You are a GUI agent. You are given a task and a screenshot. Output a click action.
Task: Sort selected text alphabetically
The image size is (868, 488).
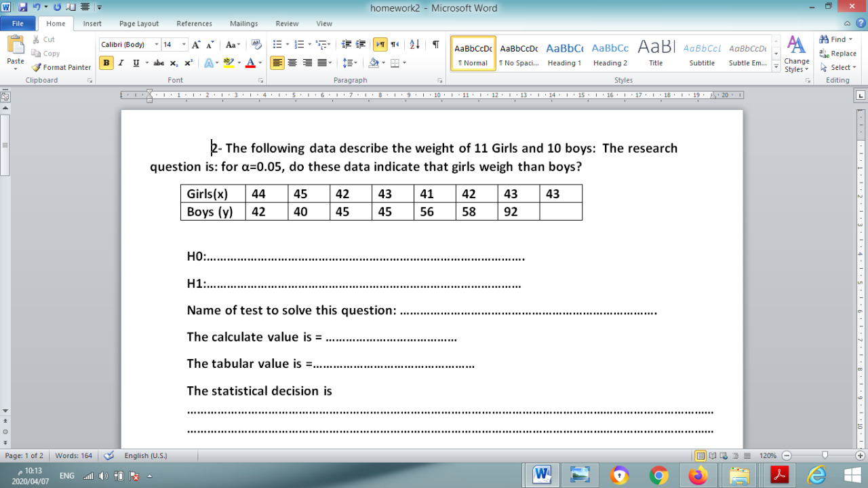point(414,44)
